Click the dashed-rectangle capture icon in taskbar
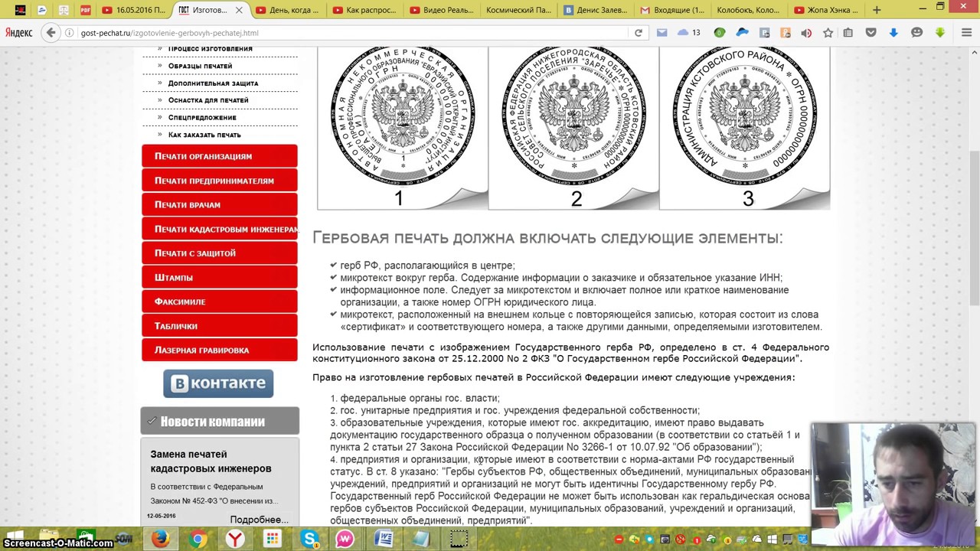980x551 pixels. point(459,540)
